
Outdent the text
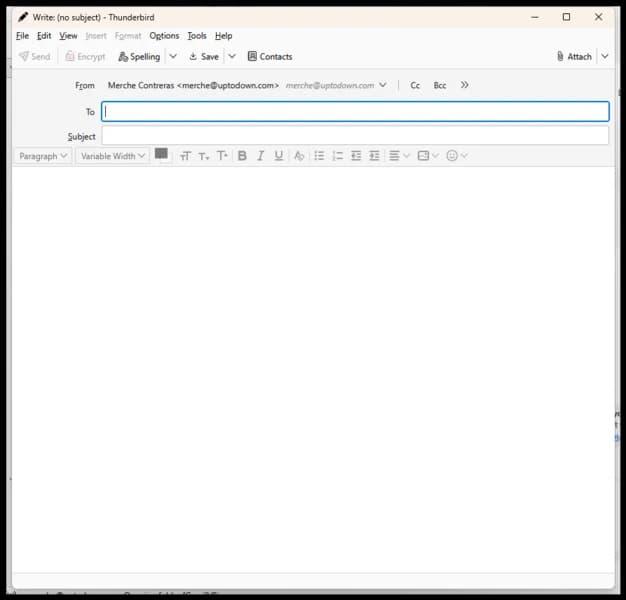click(356, 156)
